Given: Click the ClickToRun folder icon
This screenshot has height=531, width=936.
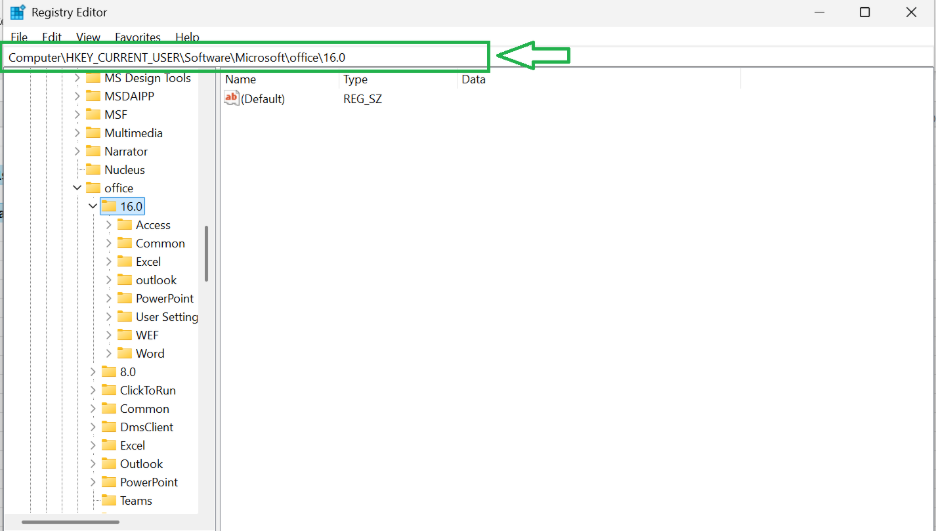Looking at the screenshot, I should pyautogui.click(x=109, y=390).
